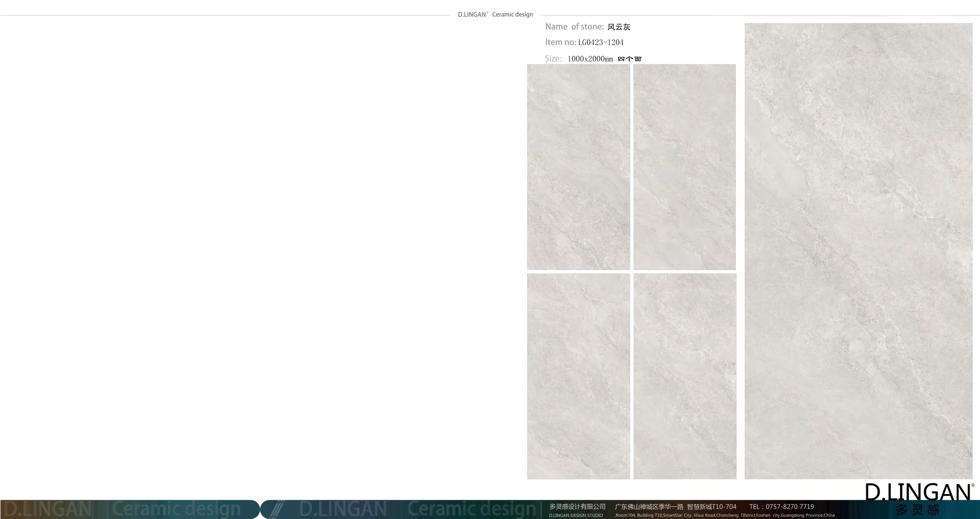
Task: Select the size value 1000x2000mm
Action: 590,59
